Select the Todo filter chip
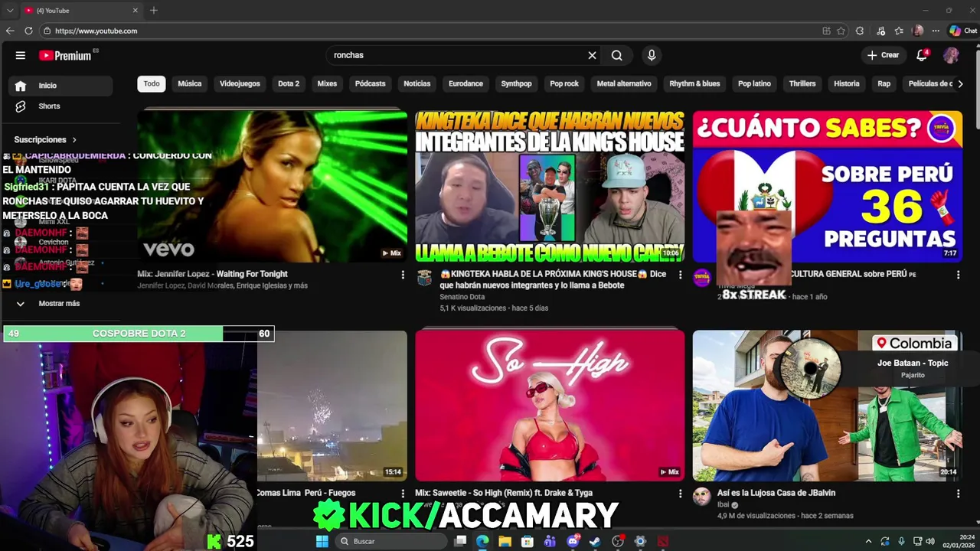 152,83
